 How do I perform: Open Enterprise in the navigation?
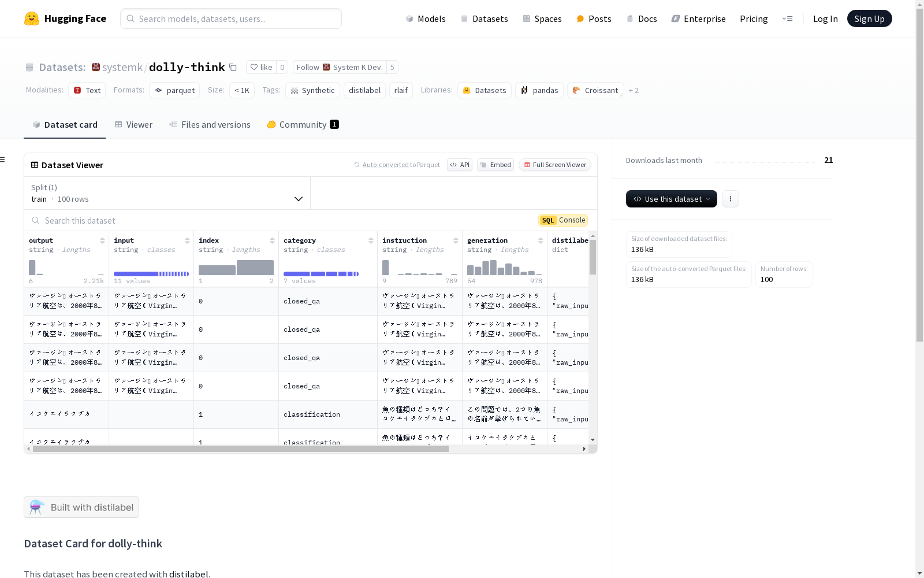coord(699,18)
